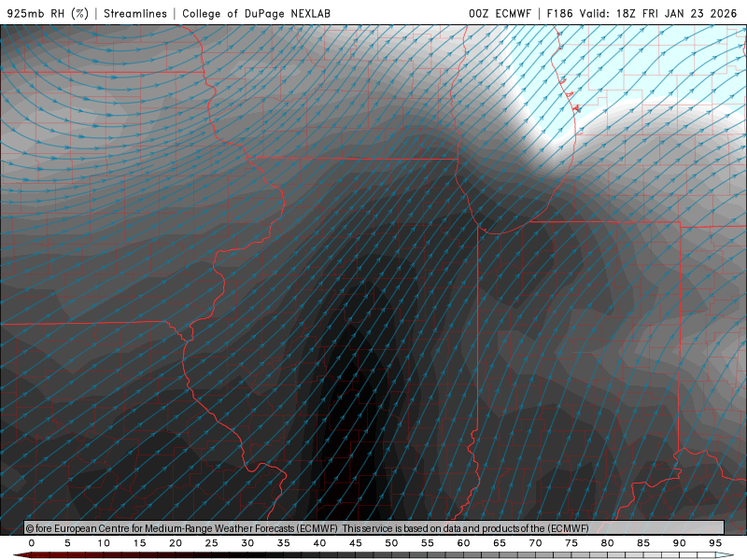Click the "50" label on the color scale

[391, 543]
